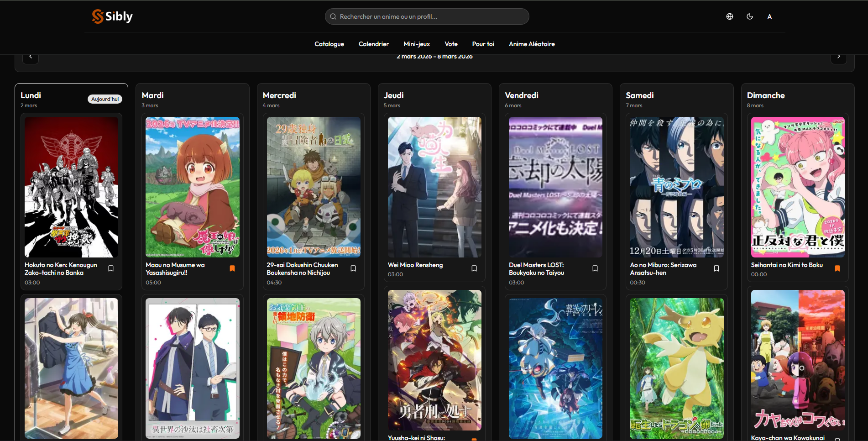Bookmark 29-sai Dokushin Chuuken Boukensha
This screenshot has width=868, height=441.
[x=353, y=268]
